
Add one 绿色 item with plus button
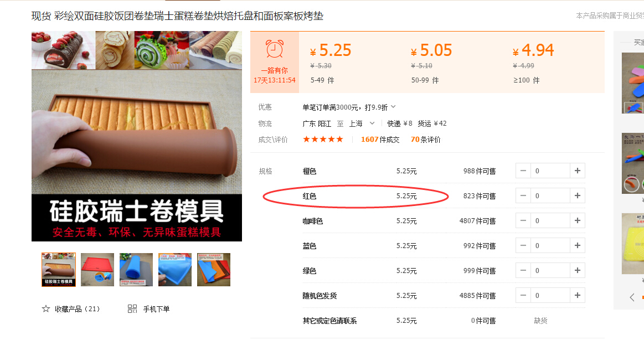[x=578, y=270]
